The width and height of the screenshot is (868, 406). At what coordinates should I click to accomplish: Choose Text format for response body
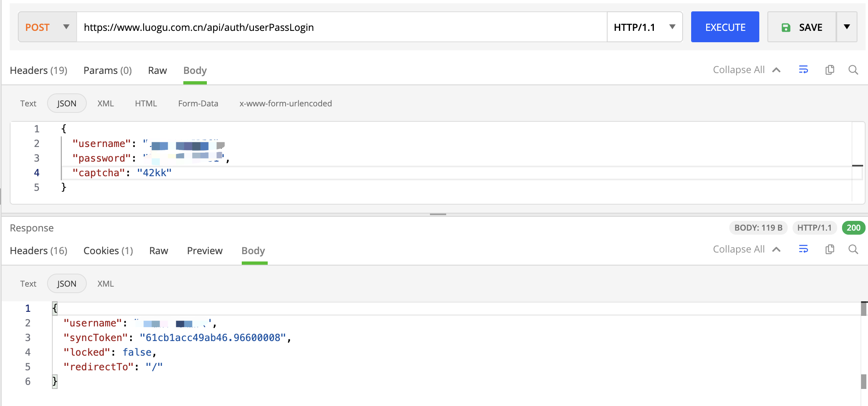coord(28,284)
